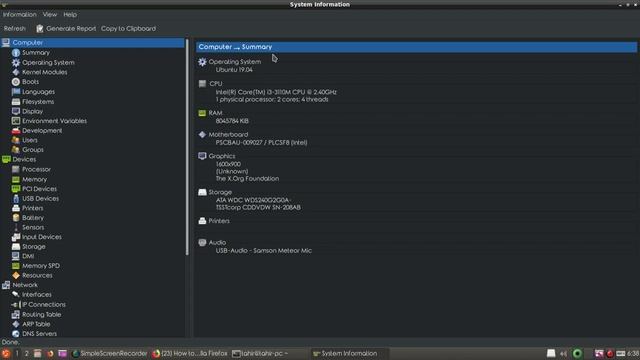Open the Help menu
Image resolution: width=640 pixels, height=360 pixels.
pyautogui.click(x=70, y=14)
